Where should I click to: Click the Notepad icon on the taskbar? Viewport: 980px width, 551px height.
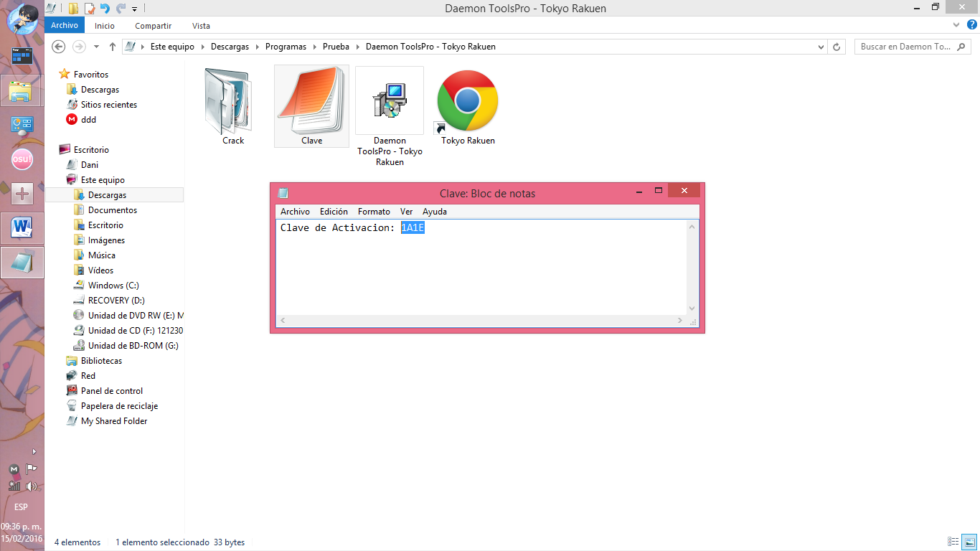[22, 263]
